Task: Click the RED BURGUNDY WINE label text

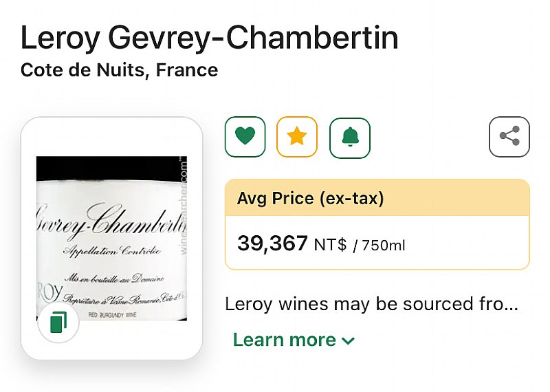Action: [112, 315]
